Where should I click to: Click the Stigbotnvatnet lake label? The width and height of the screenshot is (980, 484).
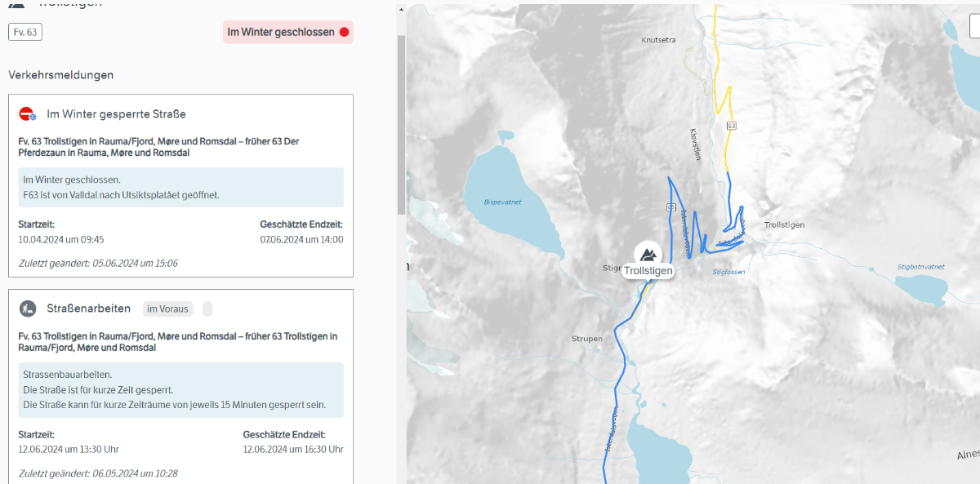[x=920, y=267]
